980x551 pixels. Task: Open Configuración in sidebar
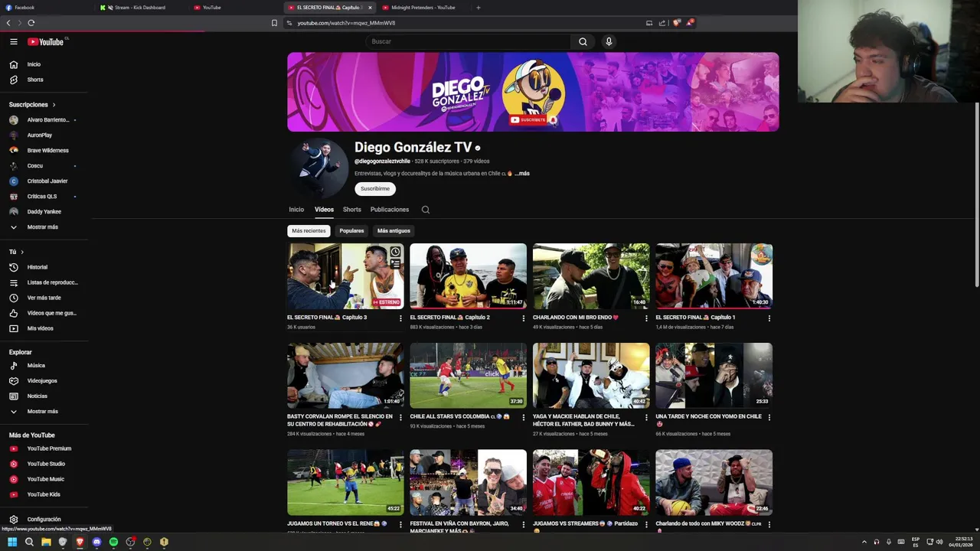click(44, 520)
